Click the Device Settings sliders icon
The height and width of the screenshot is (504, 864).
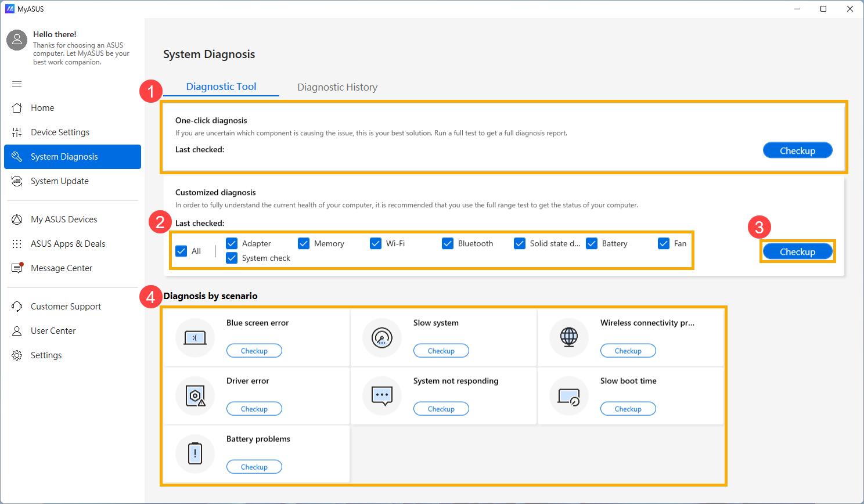tap(17, 132)
